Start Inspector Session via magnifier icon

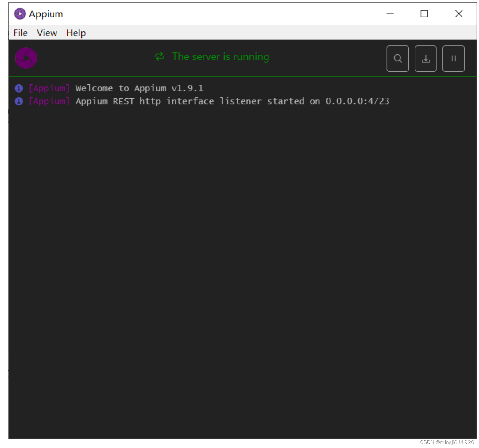pyautogui.click(x=397, y=58)
